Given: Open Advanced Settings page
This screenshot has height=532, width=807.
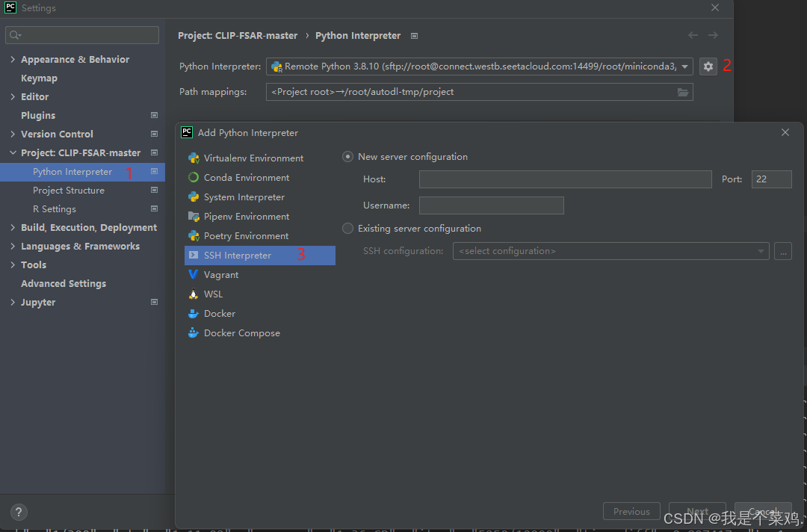Looking at the screenshot, I should click(64, 283).
